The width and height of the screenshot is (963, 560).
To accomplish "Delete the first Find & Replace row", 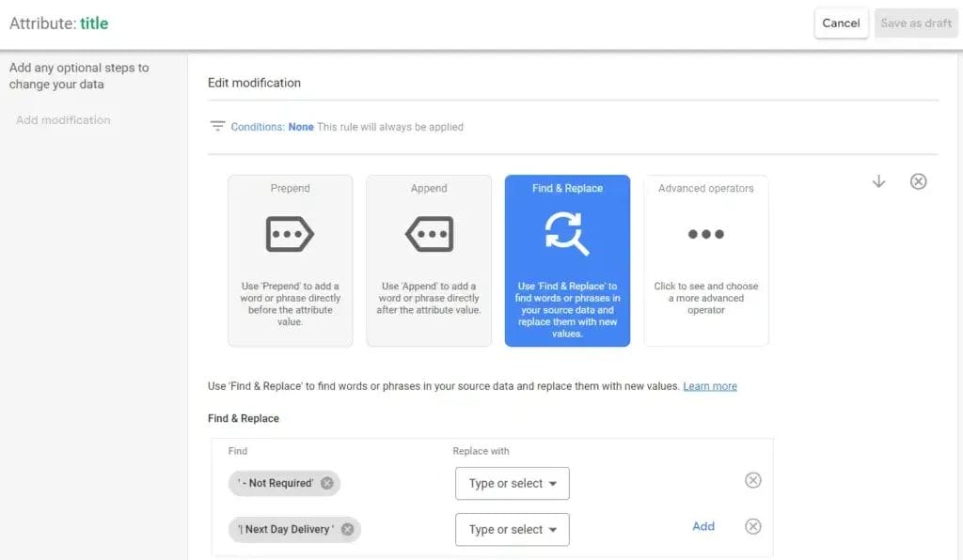I will tap(752, 480).
